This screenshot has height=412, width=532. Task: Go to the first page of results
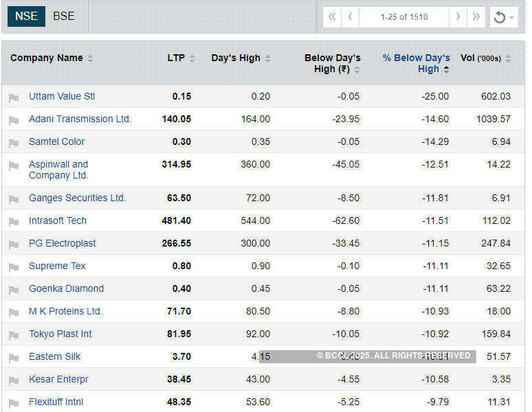pyautogui.click(x=332, y=17)
